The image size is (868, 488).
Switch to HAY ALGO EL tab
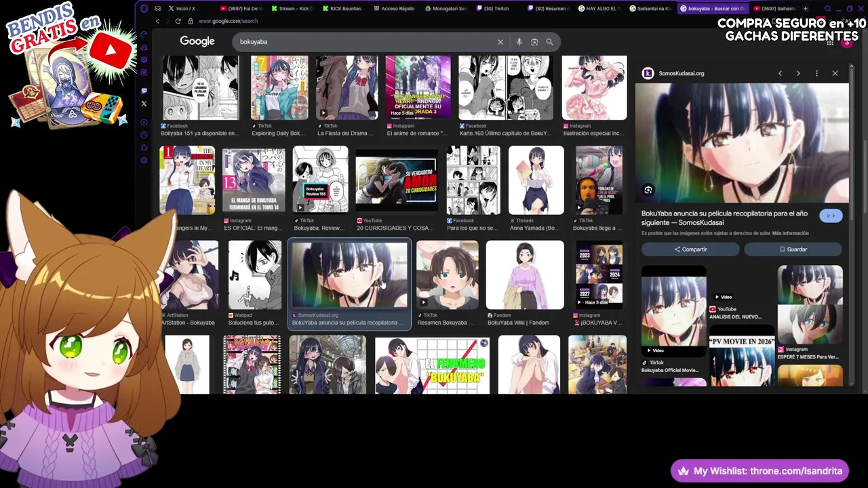coord(601,9)
